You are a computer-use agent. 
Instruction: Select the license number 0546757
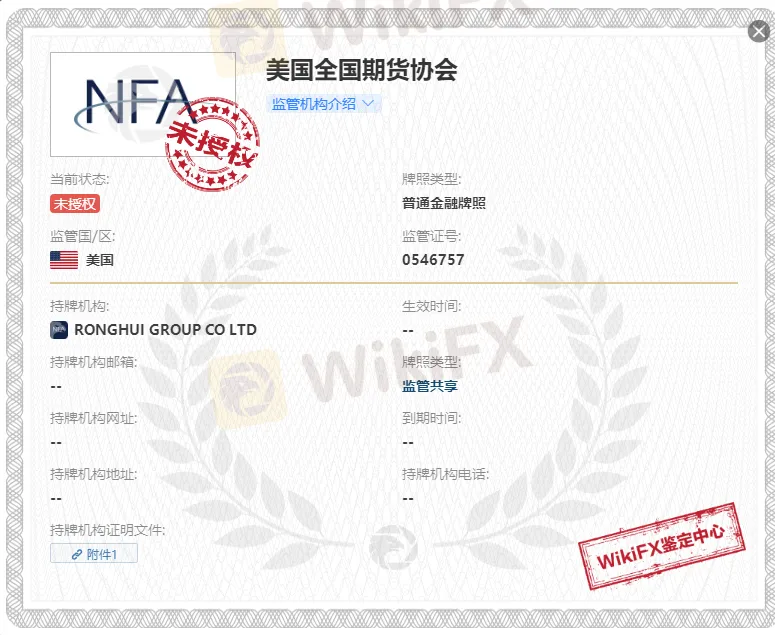pyautogui.click(x=433, y=260)
